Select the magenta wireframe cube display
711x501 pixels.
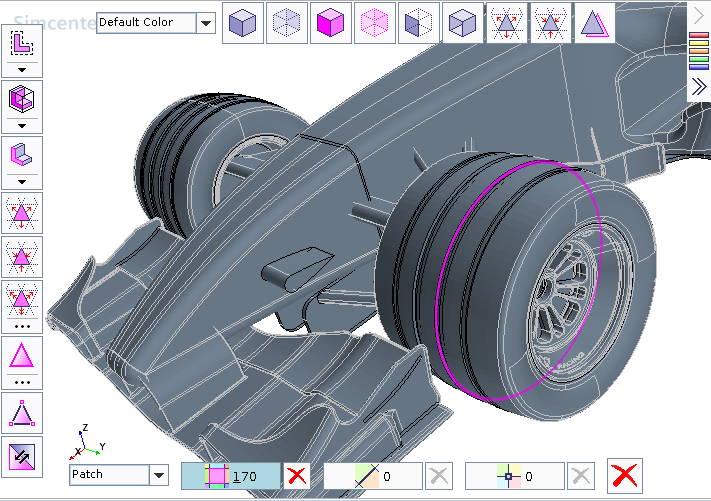click(375, 23)
